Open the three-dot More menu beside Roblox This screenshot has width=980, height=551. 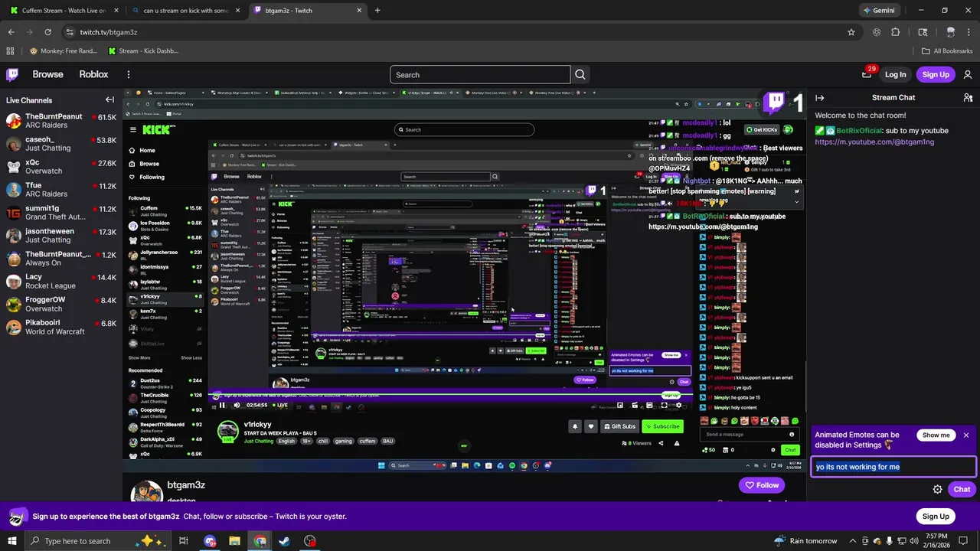pyautogui.click(x=129, y=74)
